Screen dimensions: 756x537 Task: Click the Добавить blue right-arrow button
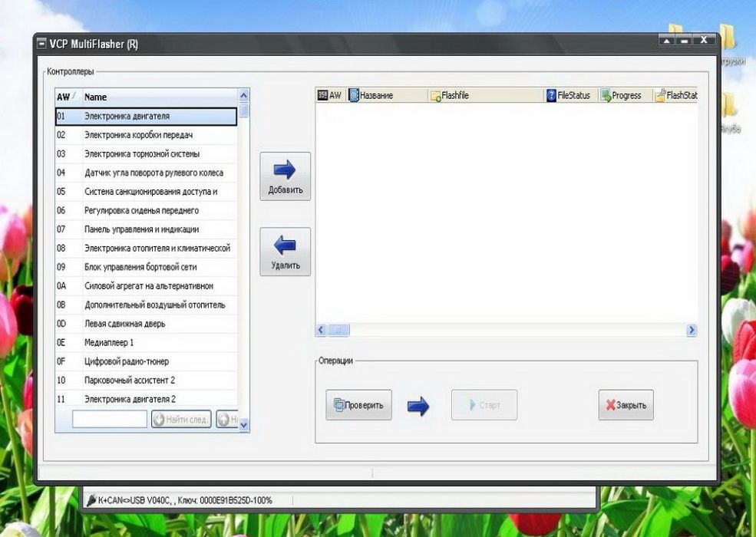285,176
